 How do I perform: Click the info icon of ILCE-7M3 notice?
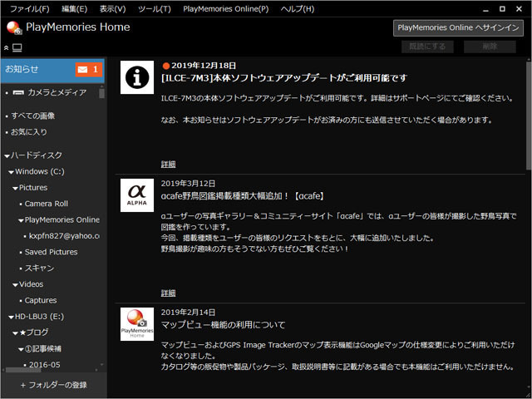click(x=137, y=77)
